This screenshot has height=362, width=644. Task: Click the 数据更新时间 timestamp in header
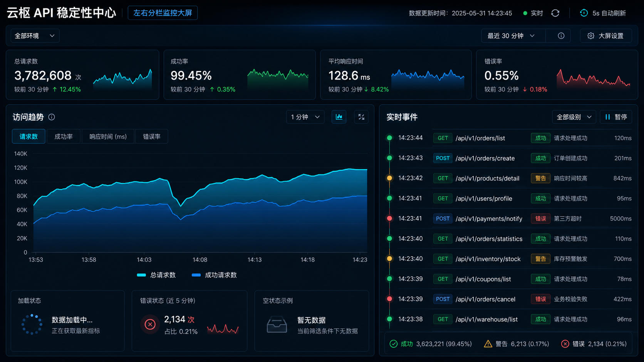460,13
